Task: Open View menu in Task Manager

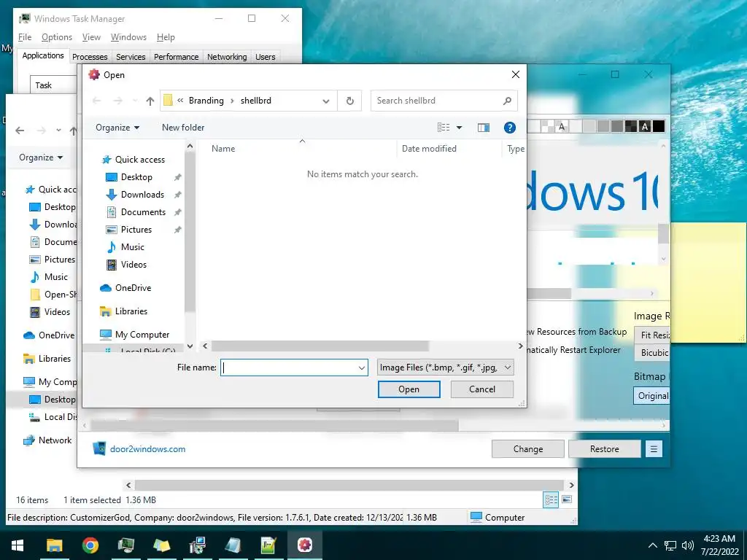Action: [91, 37]
